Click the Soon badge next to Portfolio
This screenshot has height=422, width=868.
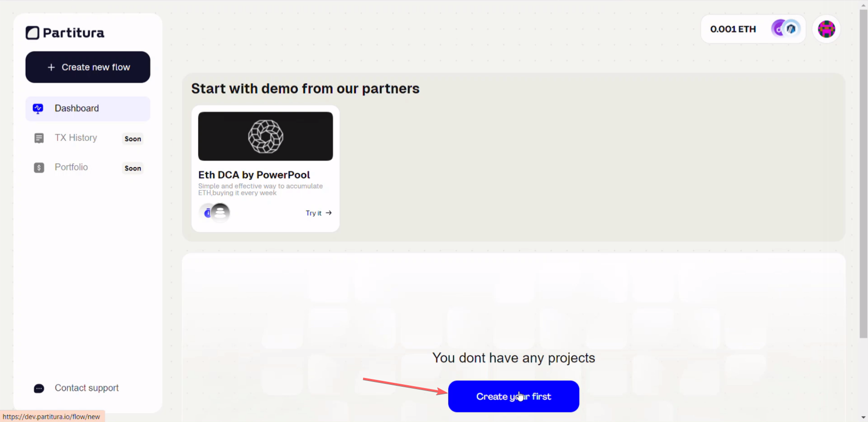click(x=133, y=168)
